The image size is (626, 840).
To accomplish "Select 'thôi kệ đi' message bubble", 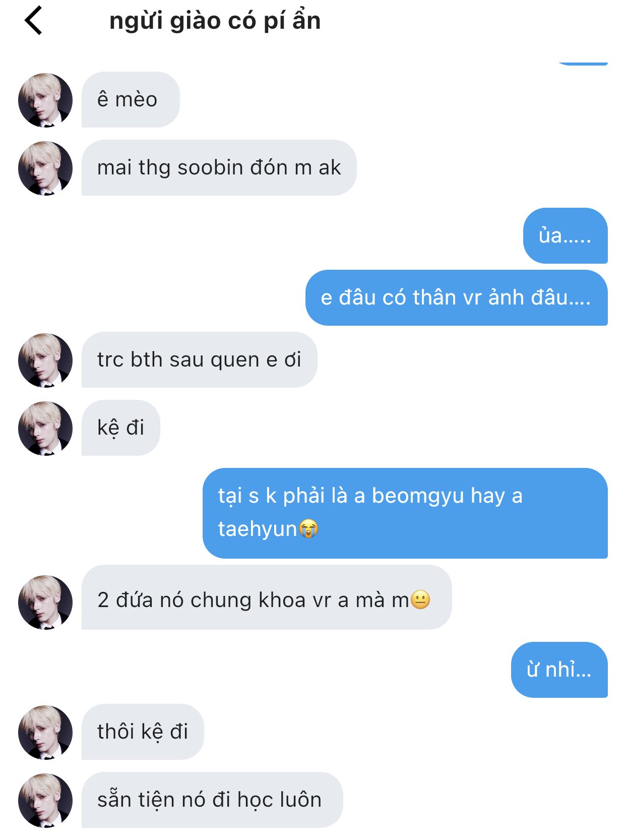I will [x=143, y=732].
